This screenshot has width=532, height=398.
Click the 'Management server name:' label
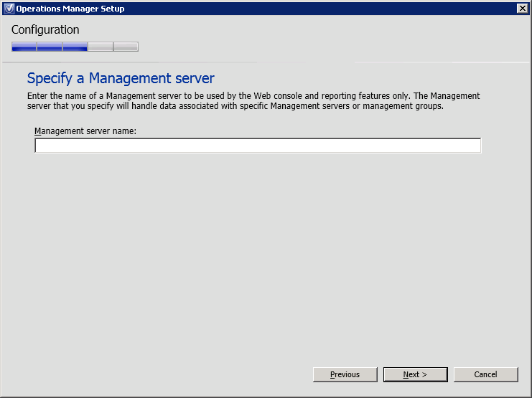click(85, 131)
